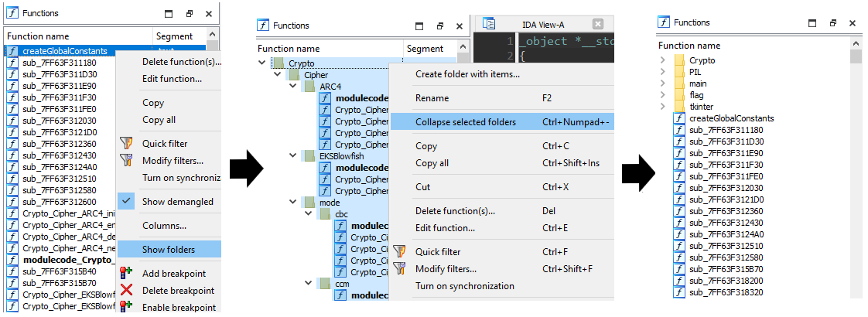Select the tkinter folder name
Image resolution: width=868 pixels, height=317 pixels.
(x=702, y=106)
